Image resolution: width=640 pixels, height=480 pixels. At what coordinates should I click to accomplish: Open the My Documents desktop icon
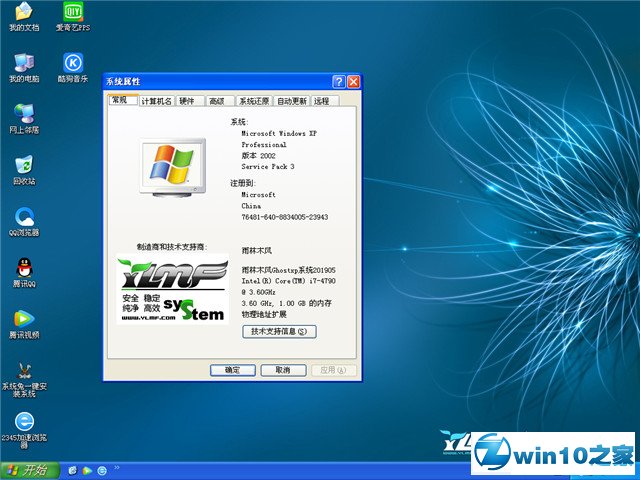(24, 17)
